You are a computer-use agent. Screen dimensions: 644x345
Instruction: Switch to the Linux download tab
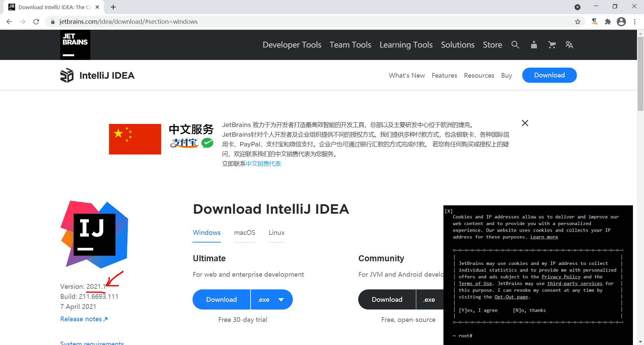(276, 232)
